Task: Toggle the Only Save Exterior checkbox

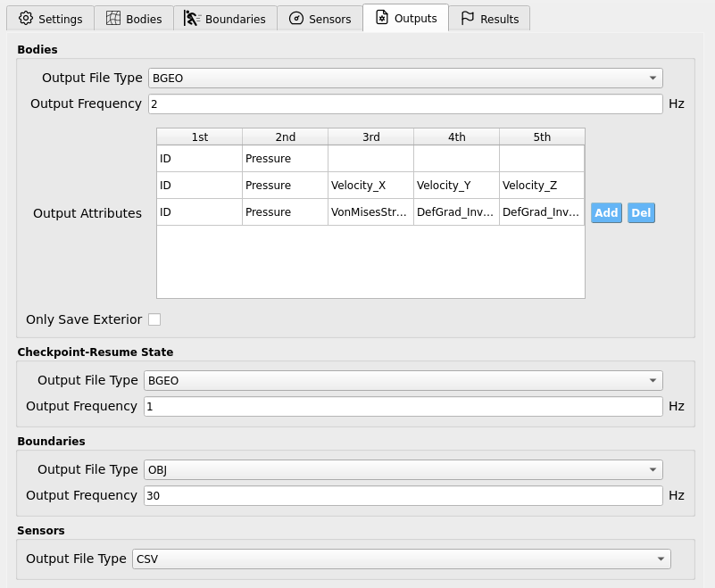Action: (x=154, y=319)
